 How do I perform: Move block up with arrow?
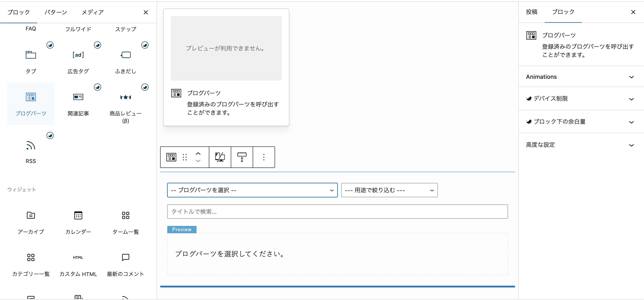coord(198,154)
